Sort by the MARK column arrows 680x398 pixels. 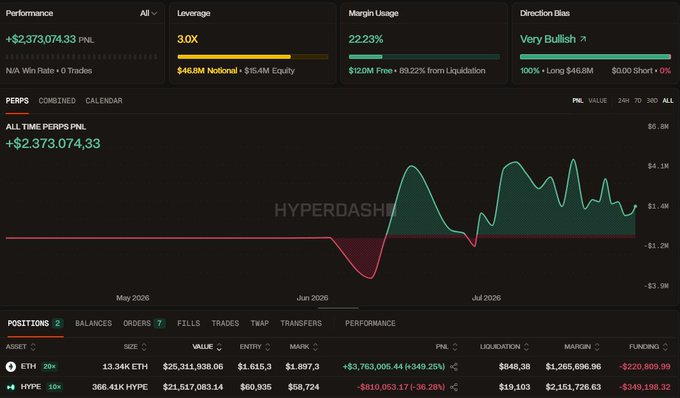pyautogui.click(x=315, y=347)
